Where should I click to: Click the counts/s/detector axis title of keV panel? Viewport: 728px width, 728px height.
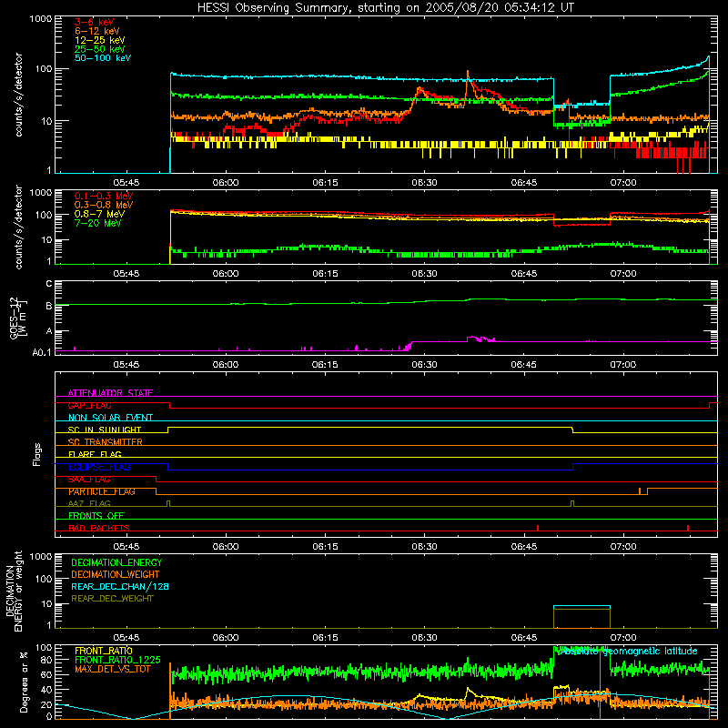[18, 95]
